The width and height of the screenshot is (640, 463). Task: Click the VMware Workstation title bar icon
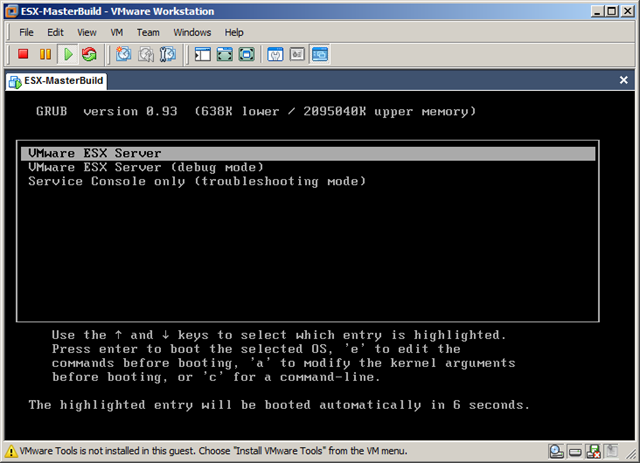(11, 11)
